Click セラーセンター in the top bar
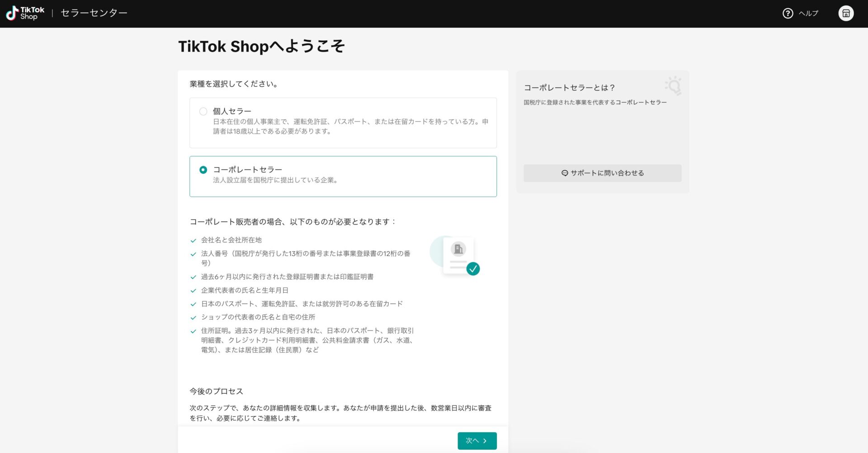The height and width of the screenshot is (453, 868). point(94,13)
